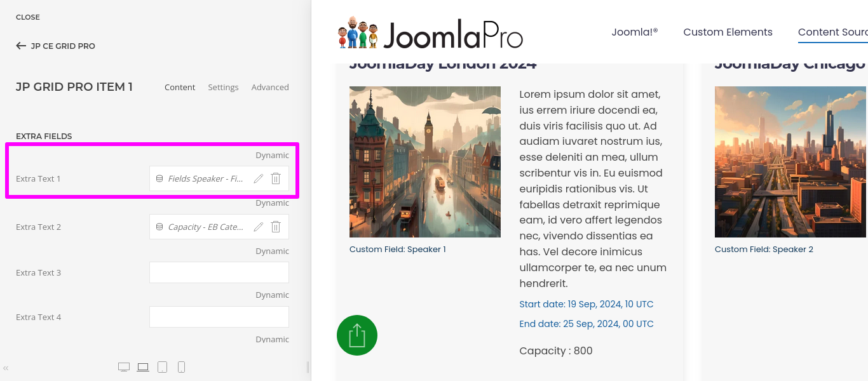Click the JoomlaDay London image
This screenshot has width=868, height=381.
click(424, 162)
